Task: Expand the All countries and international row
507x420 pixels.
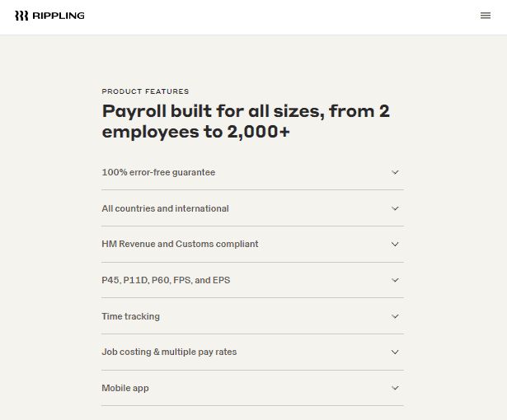Action: point(252,208)
